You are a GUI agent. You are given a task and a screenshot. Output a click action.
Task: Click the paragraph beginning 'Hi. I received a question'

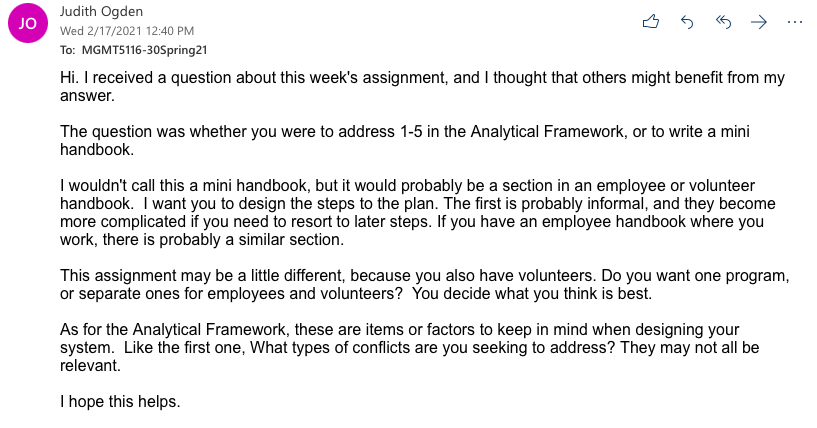pos(422,87)
